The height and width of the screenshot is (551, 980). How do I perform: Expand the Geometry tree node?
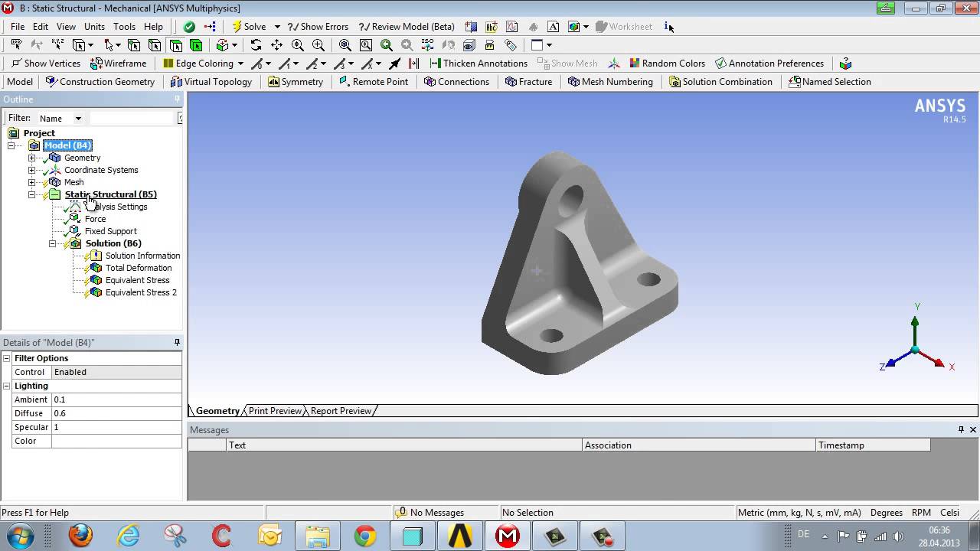click(x=31, y=158)
